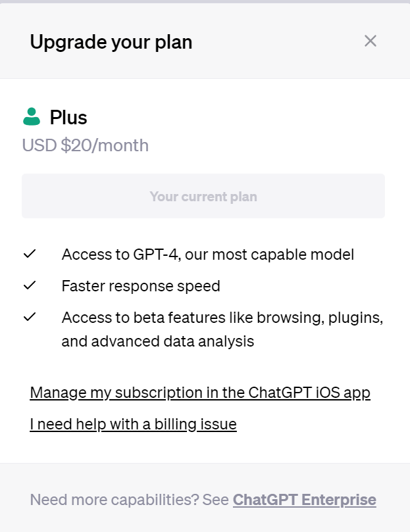
Task: Click the checkmark beside GPT-4 access
Action: click(30, 254)
